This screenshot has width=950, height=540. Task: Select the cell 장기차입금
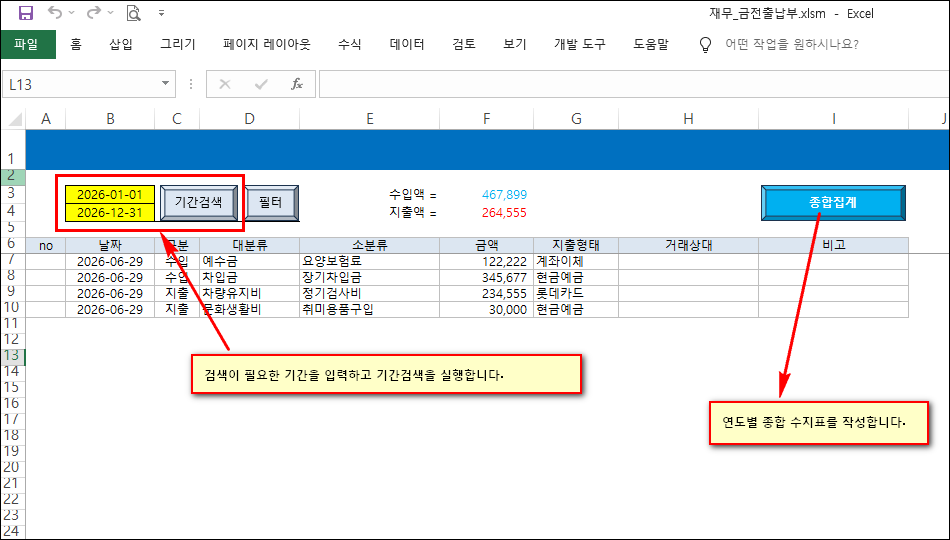tap(370, 278)
